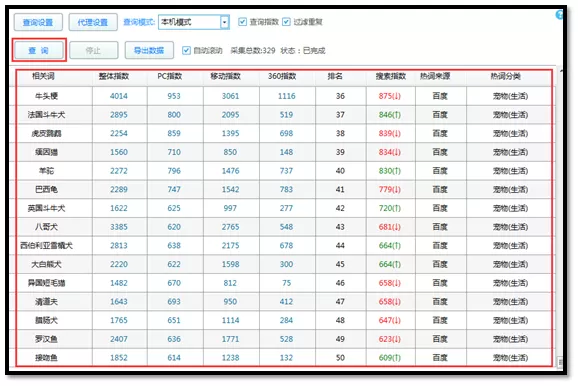Toggle the 自动滚动 auto-scroll checkbox
Screen dimensions: 578x386
pyautogui.click(x=187, y=50)
